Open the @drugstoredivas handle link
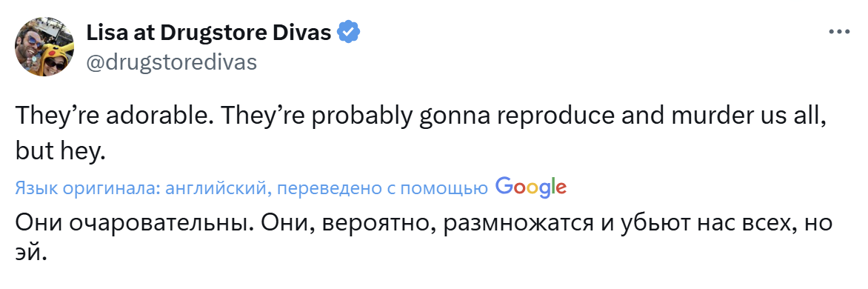The width and height of the screenshot is (868, 289). (x=172, y=62)
